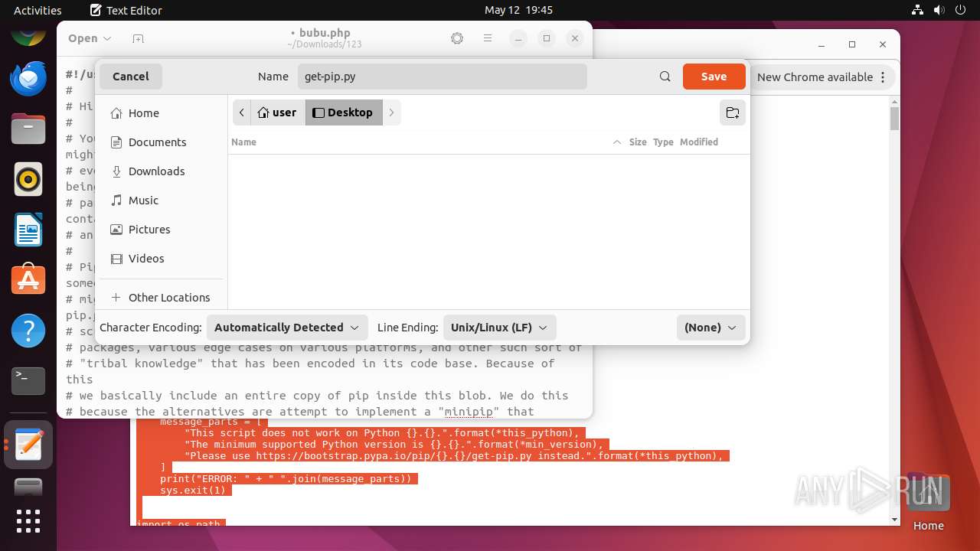Sort files by Size column
Screen dimensions: 980x551
pyautogui.click(x=638, y=142)
